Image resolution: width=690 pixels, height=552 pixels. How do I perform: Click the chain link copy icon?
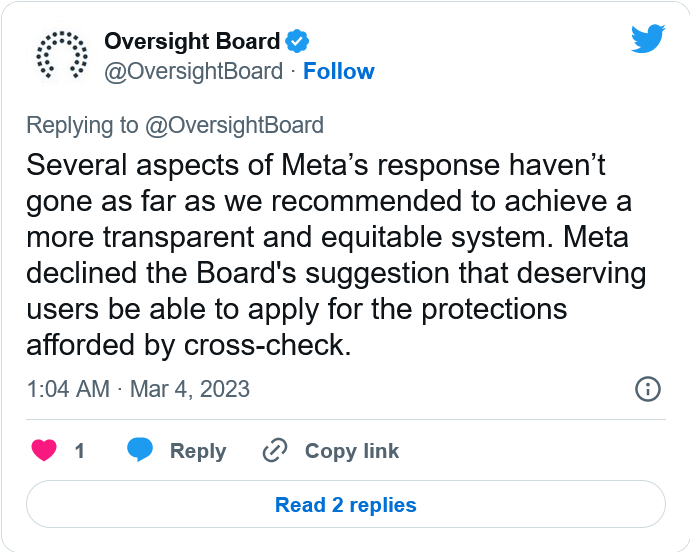tap(275, 450)
